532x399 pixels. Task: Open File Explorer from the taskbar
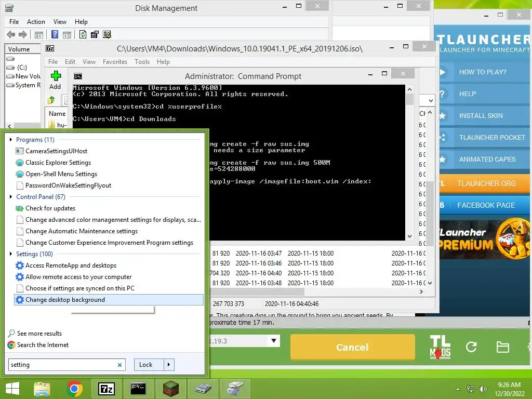coord(42,389)
